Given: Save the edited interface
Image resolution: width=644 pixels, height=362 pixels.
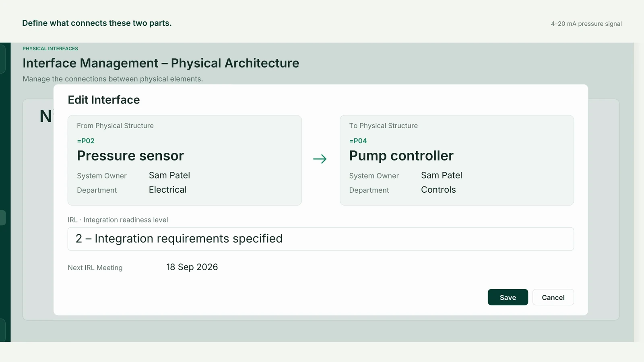Looking at the screenshot, I should (508, 297).
